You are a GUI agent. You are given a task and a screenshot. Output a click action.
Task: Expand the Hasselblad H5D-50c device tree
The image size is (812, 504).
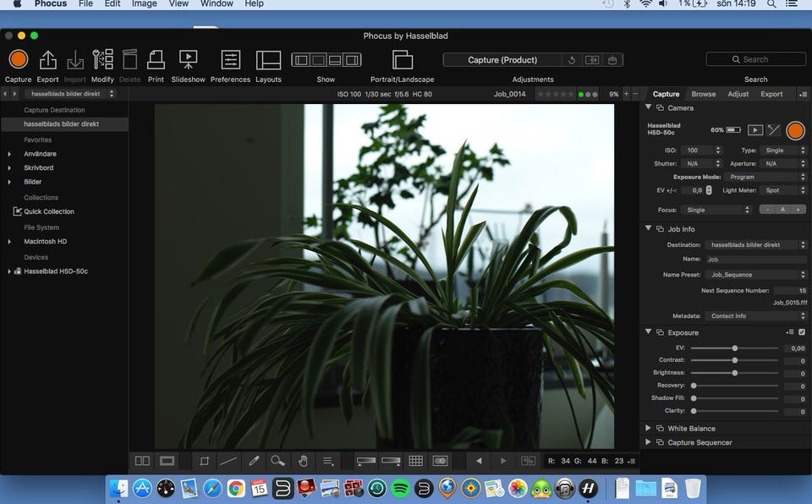point(9,271)
